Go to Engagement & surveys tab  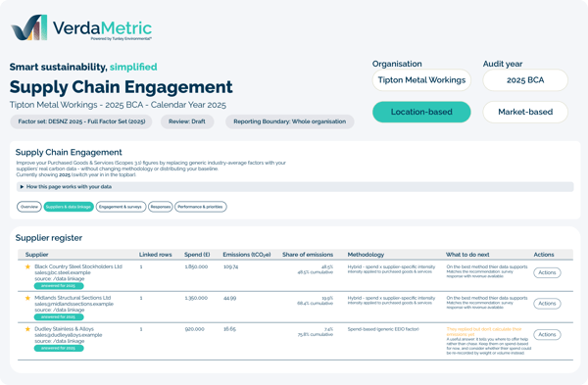[121, 207]
